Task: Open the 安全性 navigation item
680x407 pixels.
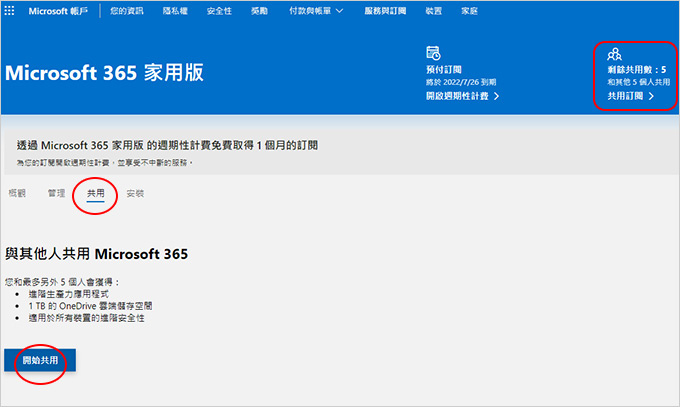Action: pos(219,11)
